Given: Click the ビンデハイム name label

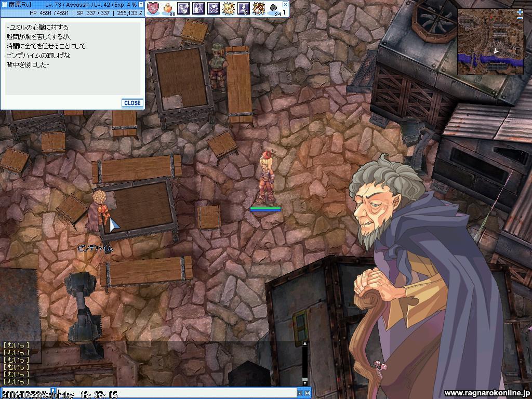Looking at the screenshot, I should click(x=96, y=248).
